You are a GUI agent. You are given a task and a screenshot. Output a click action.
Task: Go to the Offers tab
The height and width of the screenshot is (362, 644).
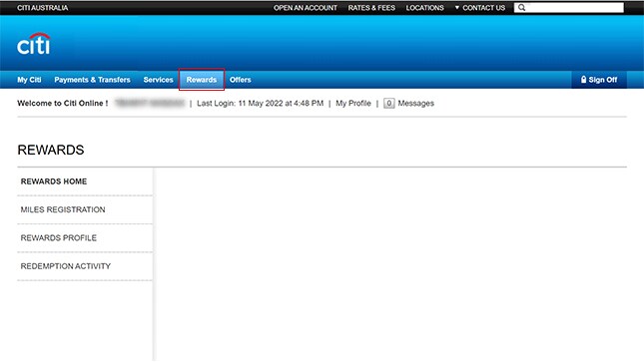pyautogui.click(x=241, y=80)
